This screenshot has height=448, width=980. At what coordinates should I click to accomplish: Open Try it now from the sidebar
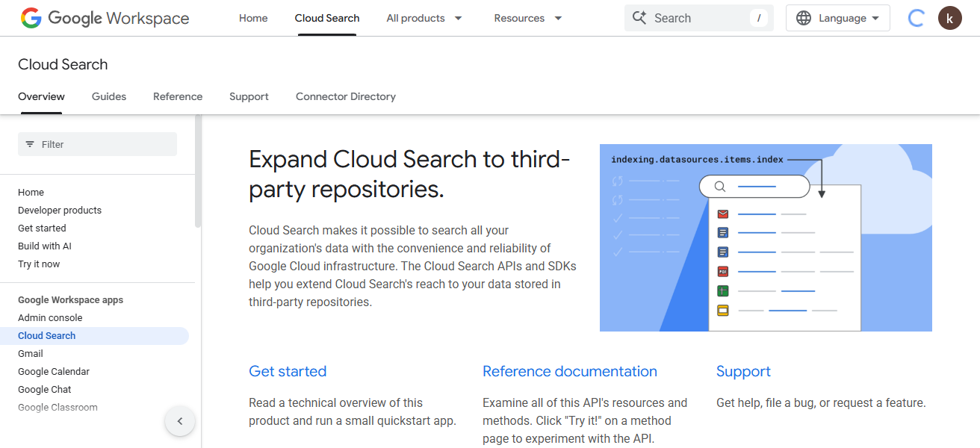pos(38,264)
